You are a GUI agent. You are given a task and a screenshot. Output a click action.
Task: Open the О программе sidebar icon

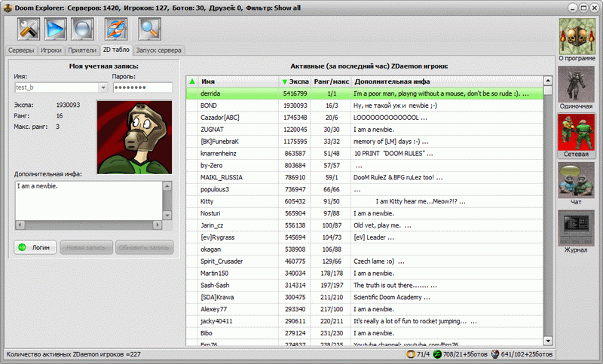(x=576, y=35)
